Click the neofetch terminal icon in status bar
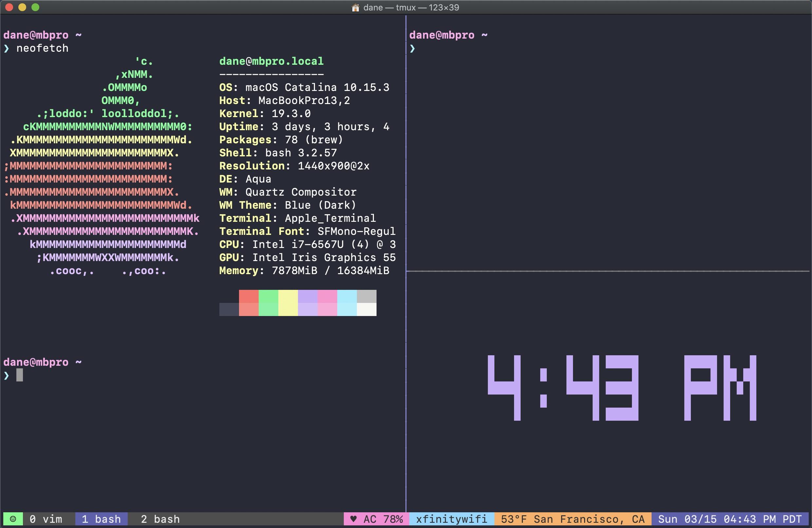 (x=11, y=517)
